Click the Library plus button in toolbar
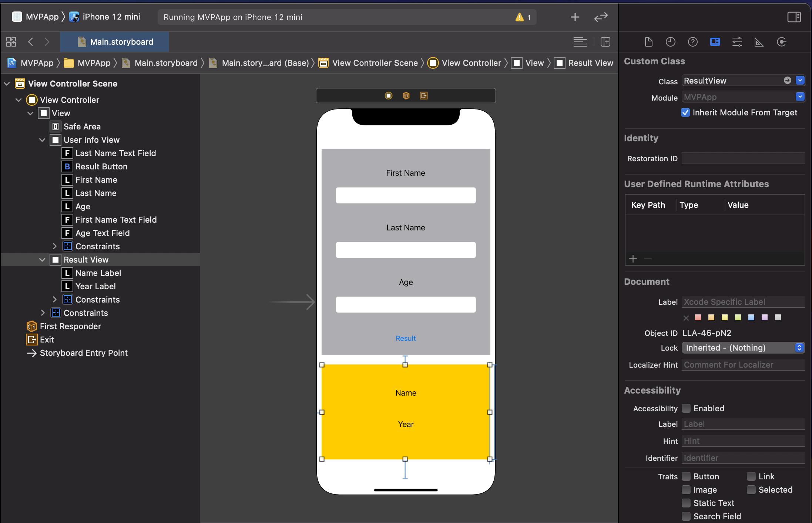The image size is (812, 523). click(x=575, y=17)
